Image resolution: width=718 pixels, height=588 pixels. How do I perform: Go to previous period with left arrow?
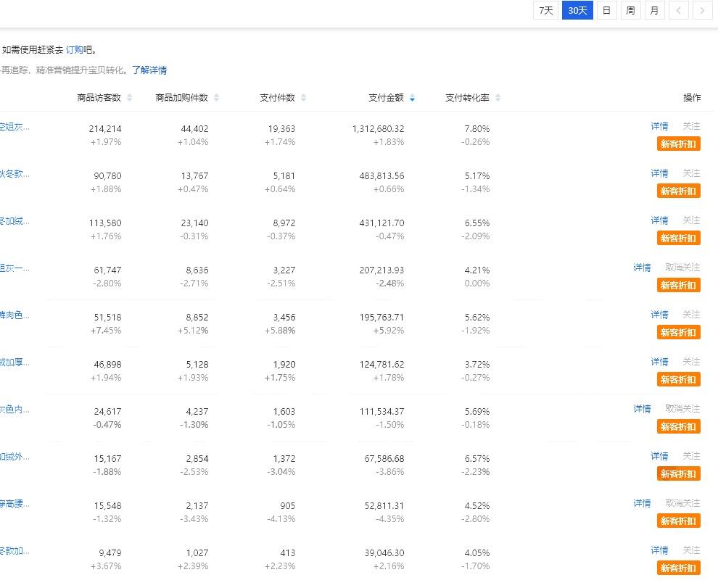pos(679,11)
